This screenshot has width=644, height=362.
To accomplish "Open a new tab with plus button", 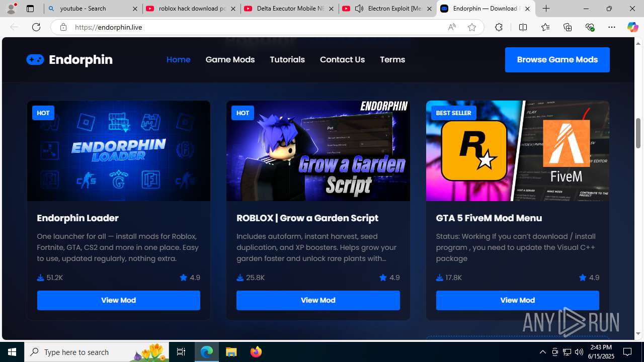I will click(546, 9).
